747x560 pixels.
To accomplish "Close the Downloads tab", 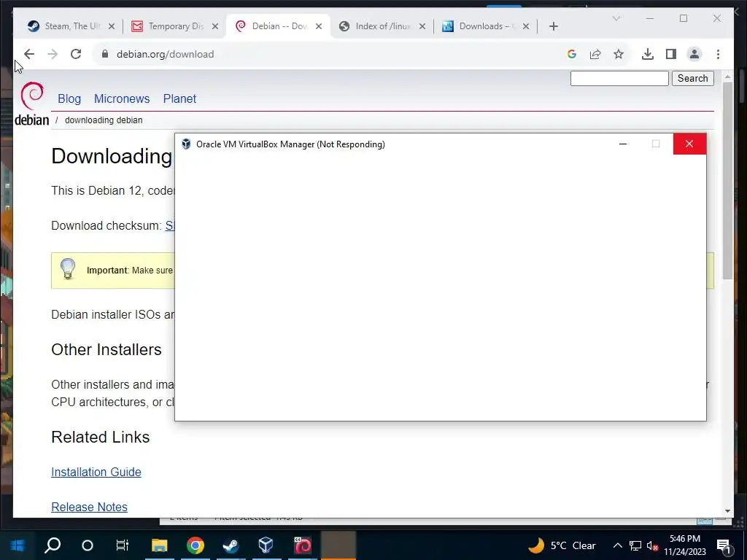I will tap(526, 27).
